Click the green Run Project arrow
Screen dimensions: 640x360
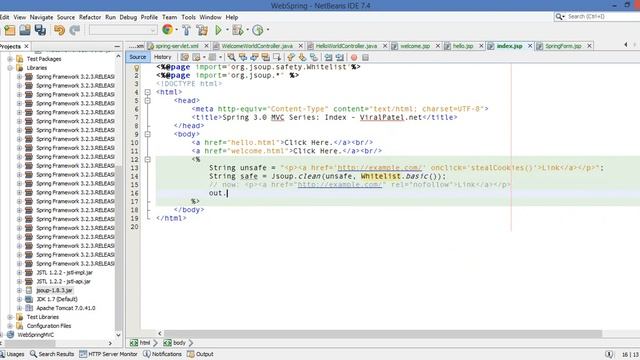click(x=218, y=30)
